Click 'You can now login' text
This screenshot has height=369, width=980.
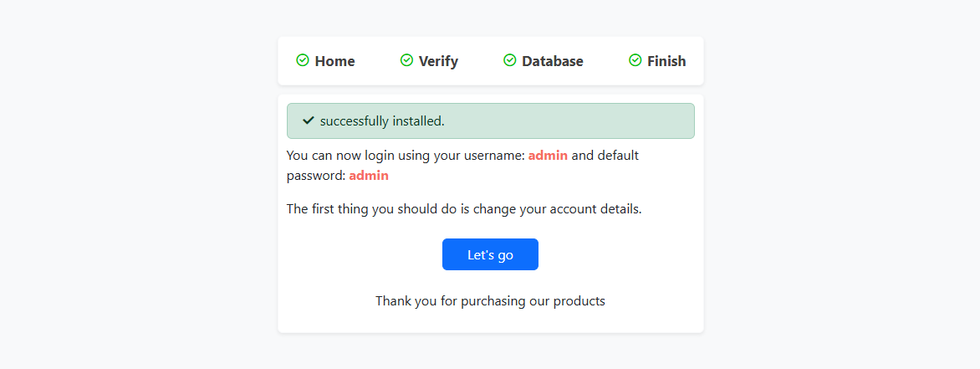pos(333,155)
